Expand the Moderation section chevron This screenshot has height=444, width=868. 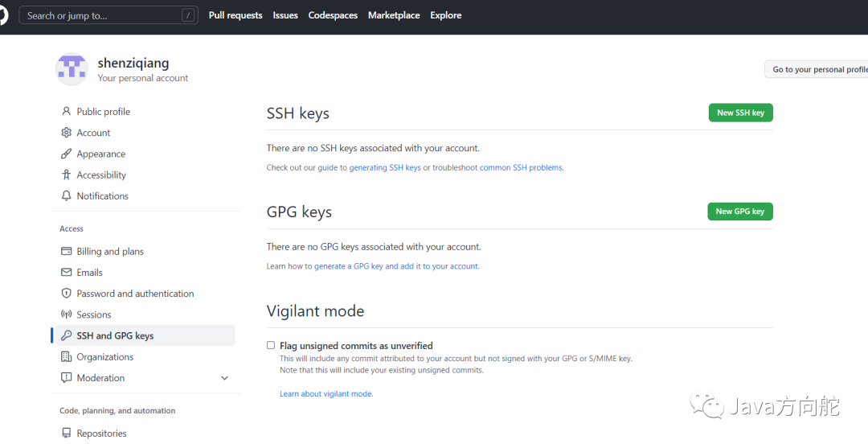(x=225, y=378)
